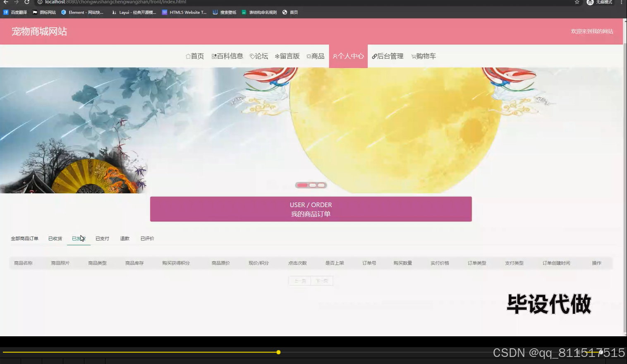The width and height of the screenshot is (627, 364).
Task: Open the browser three-dot menu
Action: click(621, 2)
